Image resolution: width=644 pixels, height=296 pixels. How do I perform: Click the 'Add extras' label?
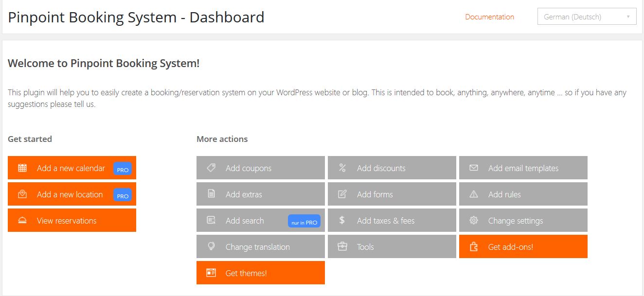pos(244,194)
